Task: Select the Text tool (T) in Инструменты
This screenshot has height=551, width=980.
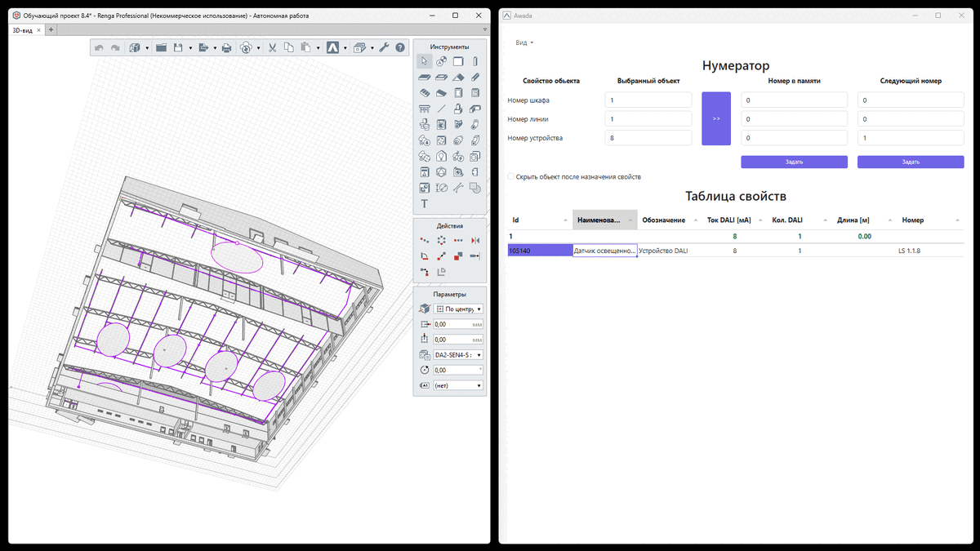Action: 425,203
